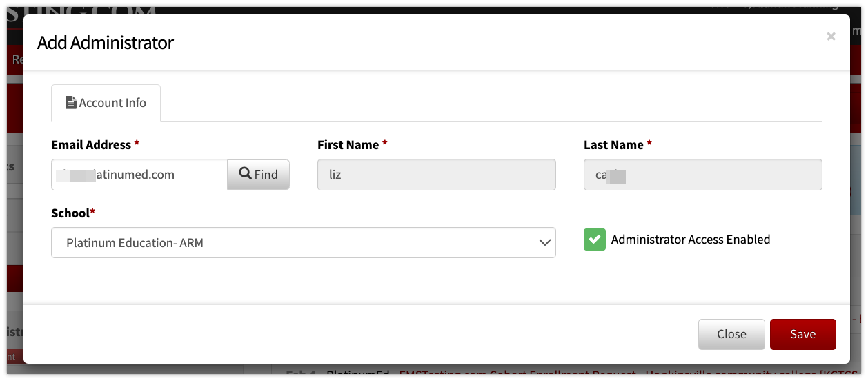The width and height of the screenshot is (868, 381).
Task: Toggle access via 'Administrator Access Enabled' label
Action: (x=691, y=240)
